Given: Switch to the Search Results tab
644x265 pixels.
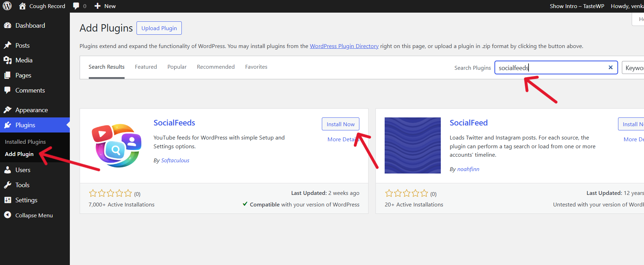Looking at the screenshot, I should coord(106,67).
